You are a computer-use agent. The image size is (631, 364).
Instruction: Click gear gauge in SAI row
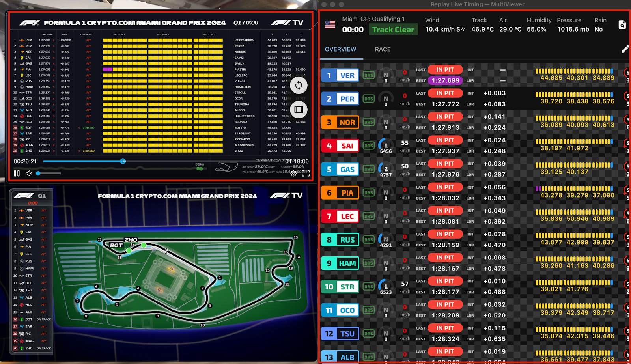pos(386,146)
